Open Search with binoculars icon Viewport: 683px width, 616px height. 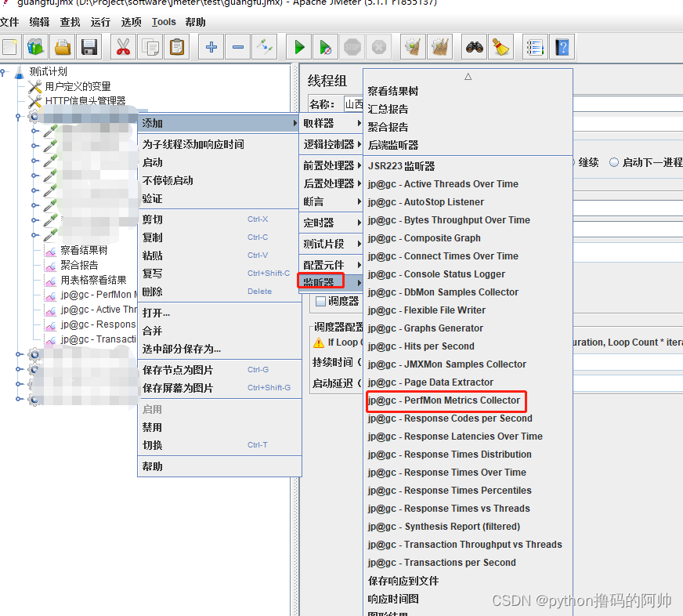click(x=475, y=47)
